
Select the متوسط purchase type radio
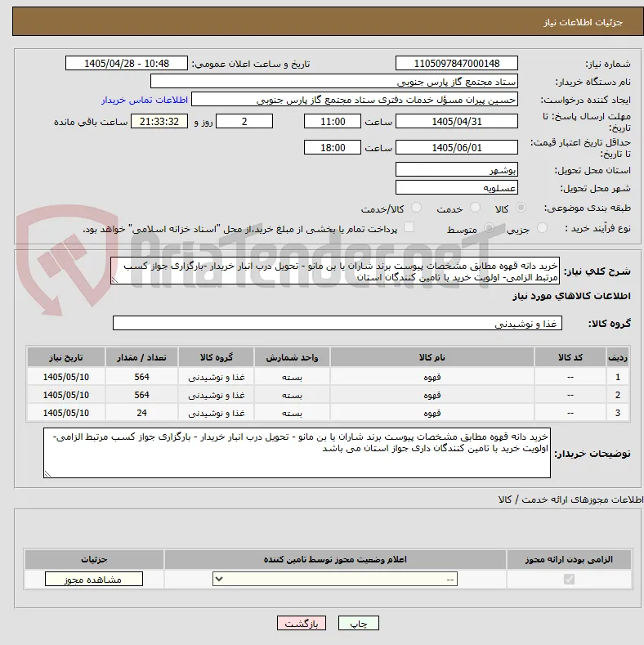489,227
